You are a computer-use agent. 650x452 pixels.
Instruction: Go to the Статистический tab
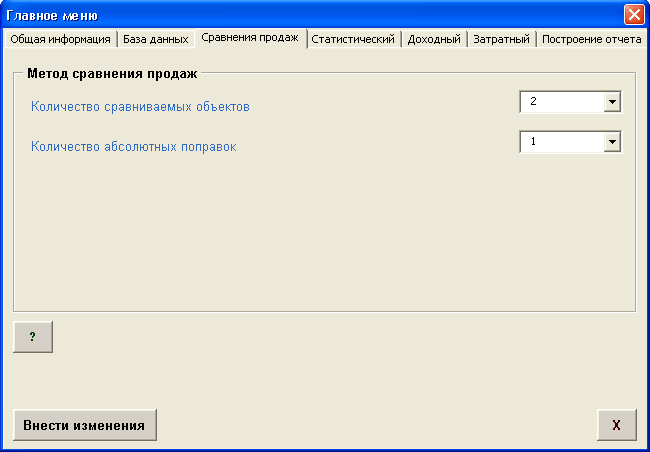pyautogui.click(x=353, y=39)
